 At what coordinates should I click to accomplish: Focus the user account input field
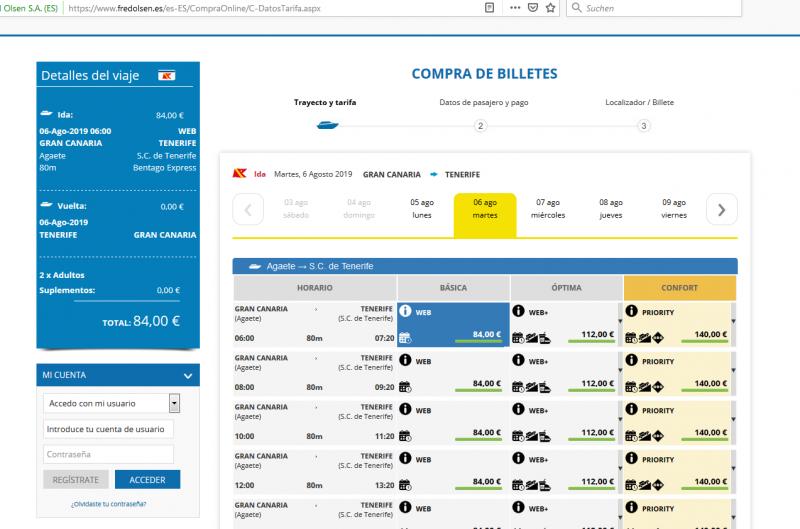point(108,429)
